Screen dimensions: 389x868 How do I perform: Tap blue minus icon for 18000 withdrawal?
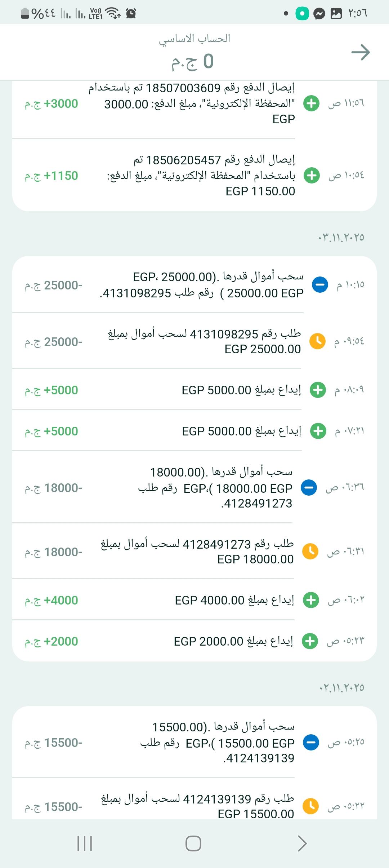(x=309, y=488)
